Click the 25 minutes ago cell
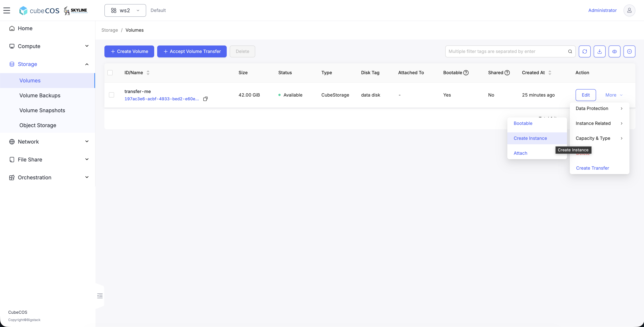This screenshot has height=327, width=644. pos(538,95)
